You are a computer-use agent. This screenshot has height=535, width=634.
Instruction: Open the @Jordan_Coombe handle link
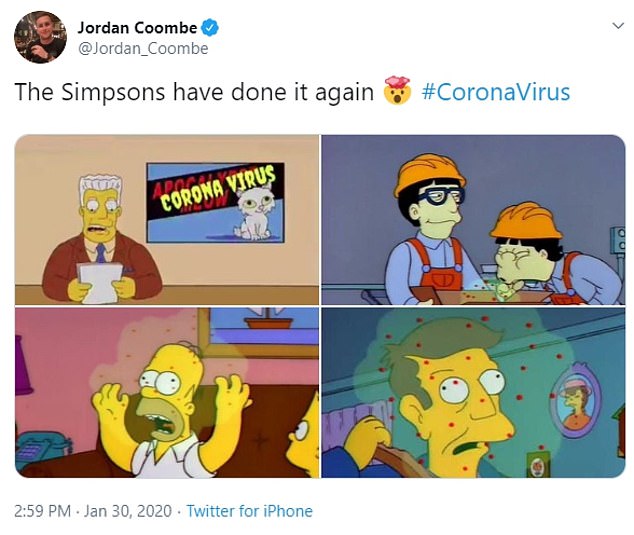coord(143,49)
